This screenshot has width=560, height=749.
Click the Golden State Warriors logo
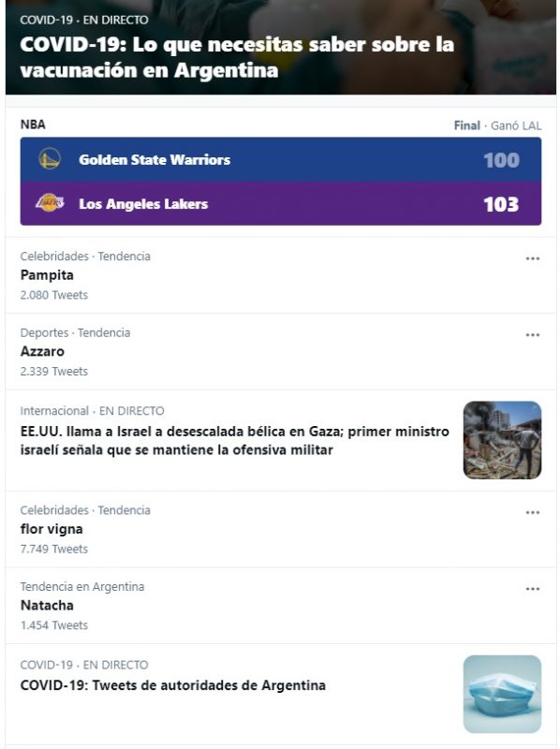tap(50, 159)
